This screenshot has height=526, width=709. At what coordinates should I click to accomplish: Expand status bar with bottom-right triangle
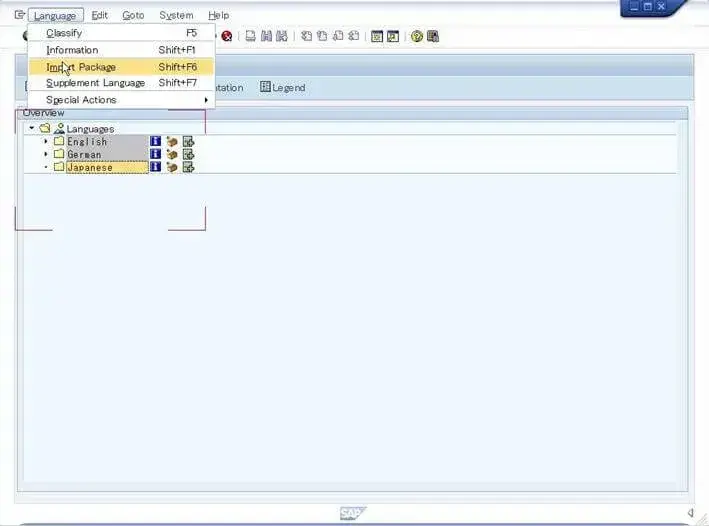691,512
